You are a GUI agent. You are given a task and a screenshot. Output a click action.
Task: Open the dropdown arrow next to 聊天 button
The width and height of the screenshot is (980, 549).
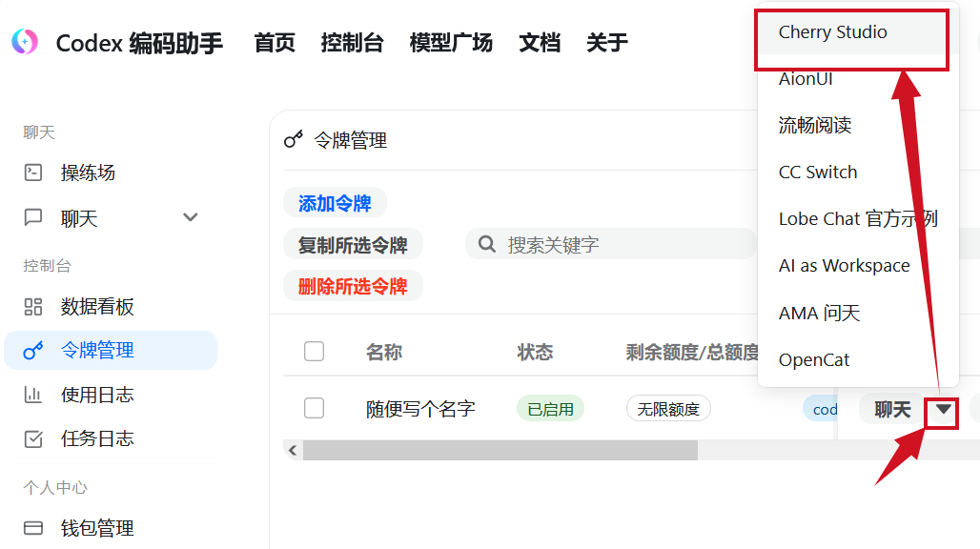[x=943, y=410]
